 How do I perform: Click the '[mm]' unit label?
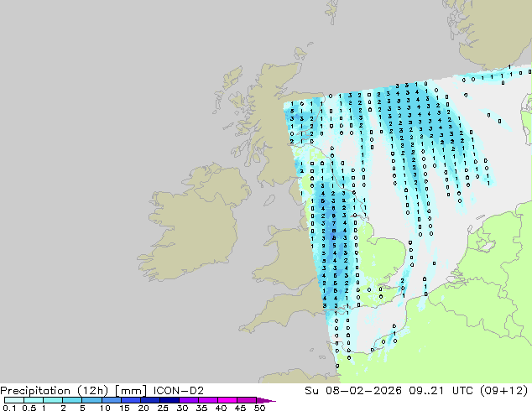coord(131,391)
